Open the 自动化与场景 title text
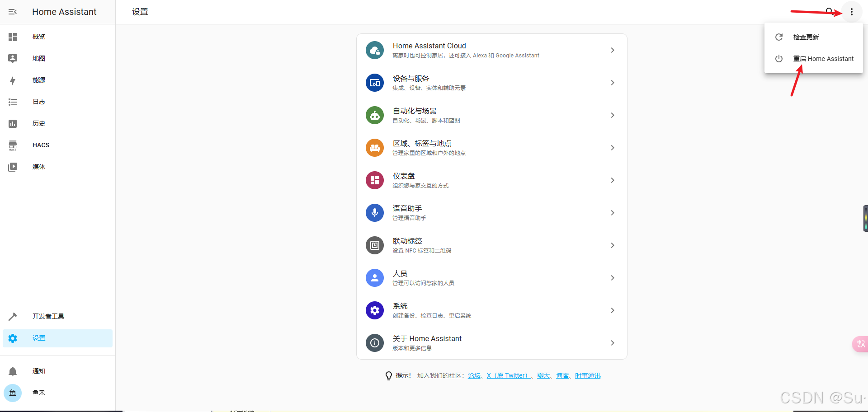The width and height of the screenshot is (868, 412). click(x=415, y=111)
